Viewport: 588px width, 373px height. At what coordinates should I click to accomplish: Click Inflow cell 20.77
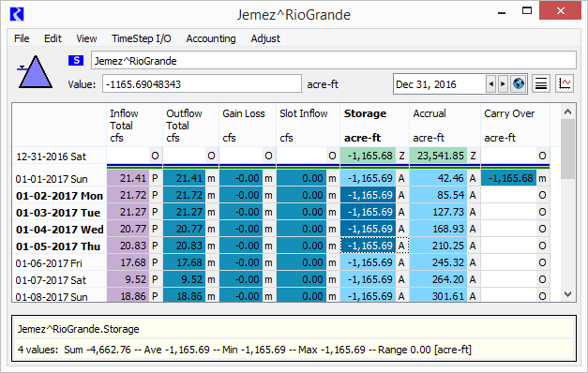pos(128,229)
